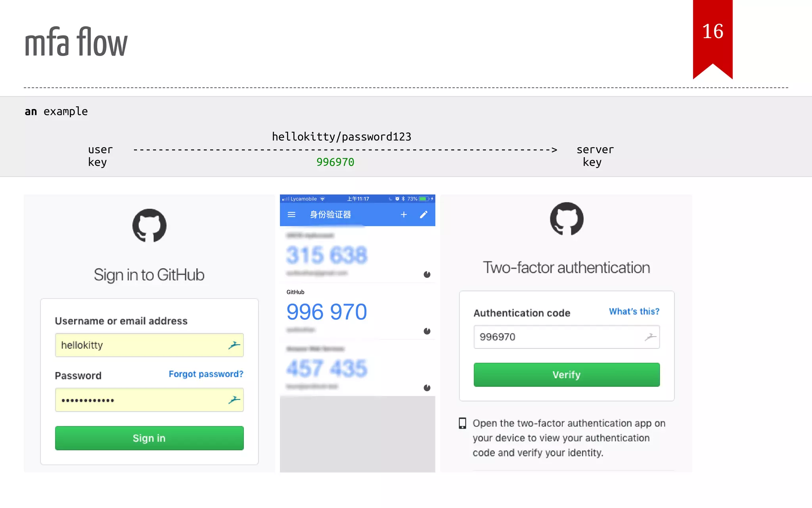Screen dimensions: 812x508
Task: Click GitHub logo above Sign in form
Action: 149,225
